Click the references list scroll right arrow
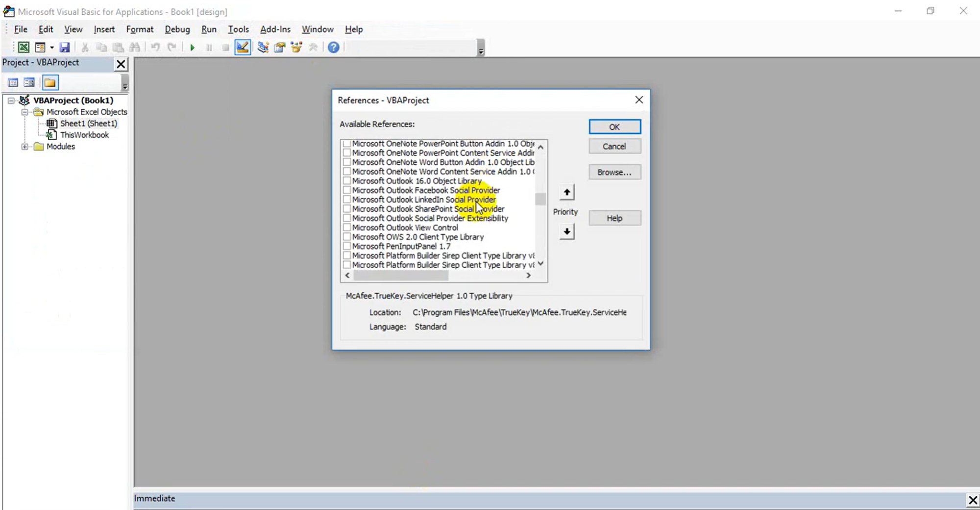 (528, 276)
